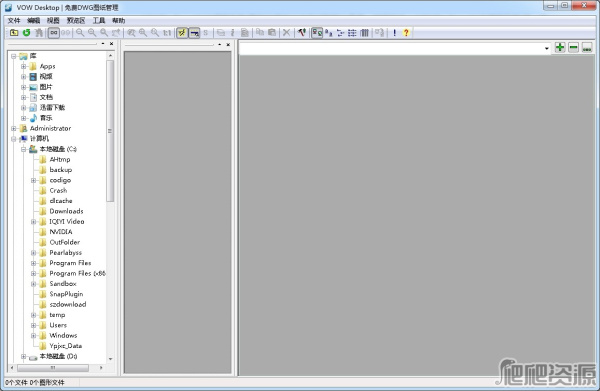This screenshot has height=391, width=600.
Task: Select the 音乐 library item
Action: 46,118
